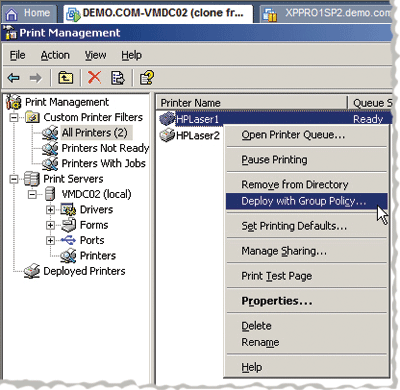
Task: Select Remove from Directory menu entry
Action: [307, 184]
